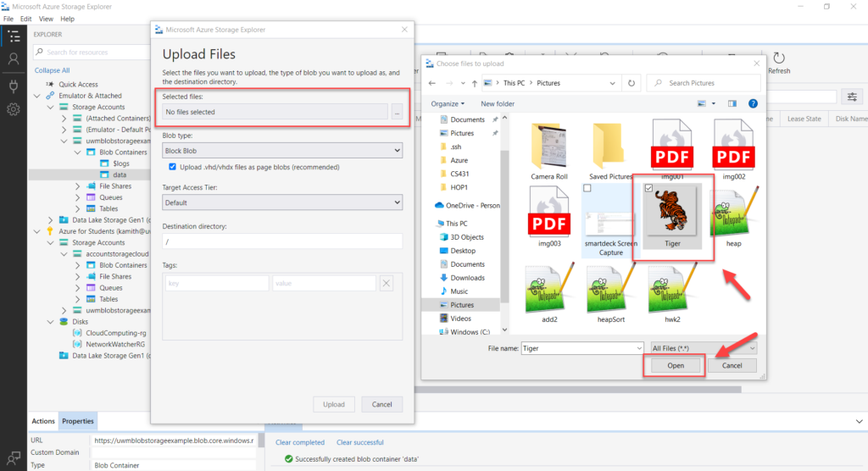
Task: Open the File name history dropdown
Action: point(639,348)
